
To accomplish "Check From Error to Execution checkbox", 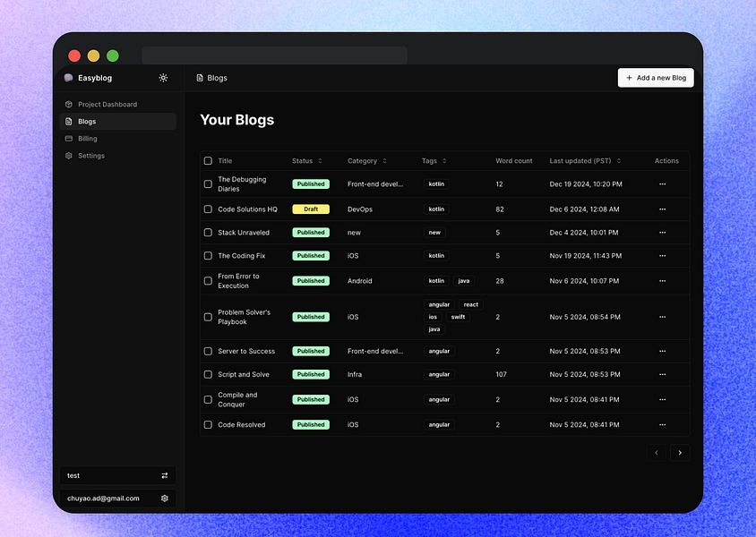I will pos(208,281).
